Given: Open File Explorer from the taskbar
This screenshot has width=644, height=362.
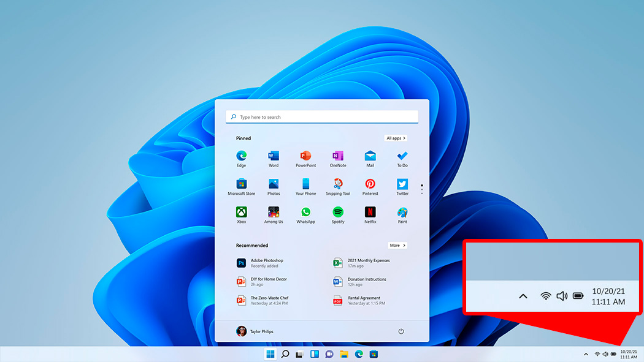Looking at the screenshot, I should pyautogui.click(x=344, y=354).
